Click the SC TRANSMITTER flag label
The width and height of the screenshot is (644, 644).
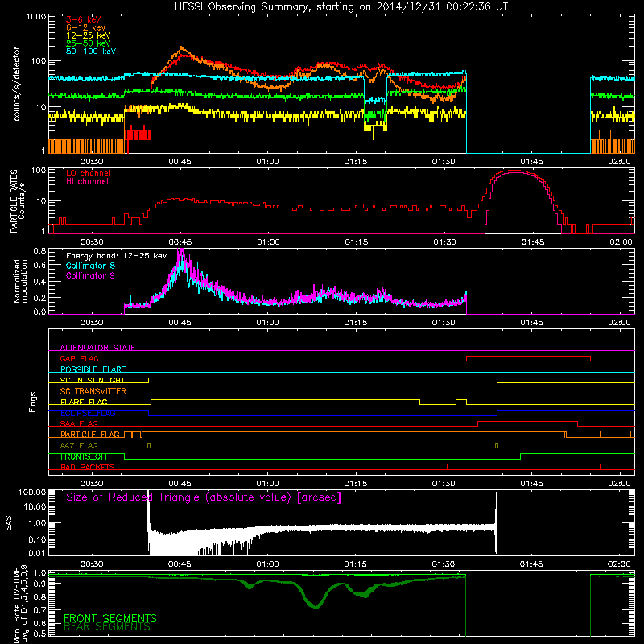93,391
